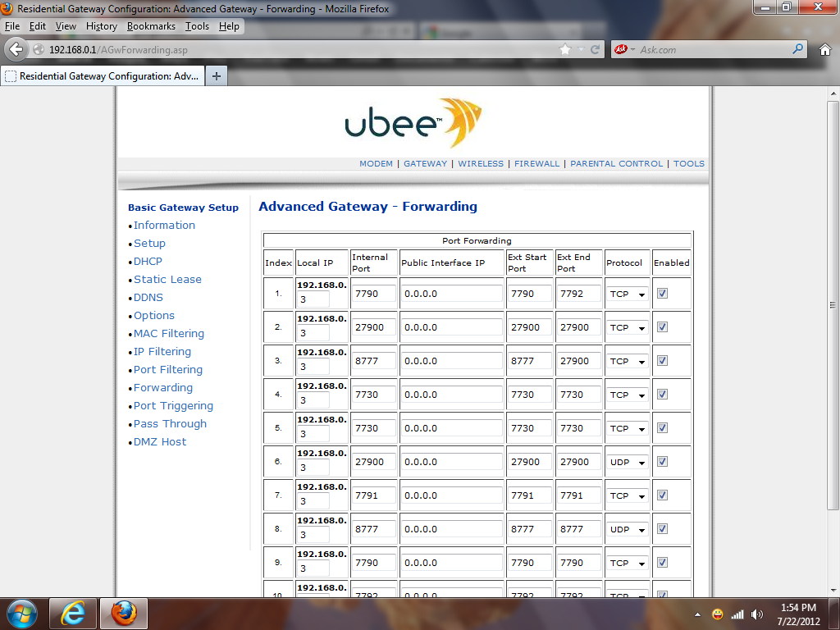
Task: Open the Tools menu in Firefox
Action: coord(197,26)
